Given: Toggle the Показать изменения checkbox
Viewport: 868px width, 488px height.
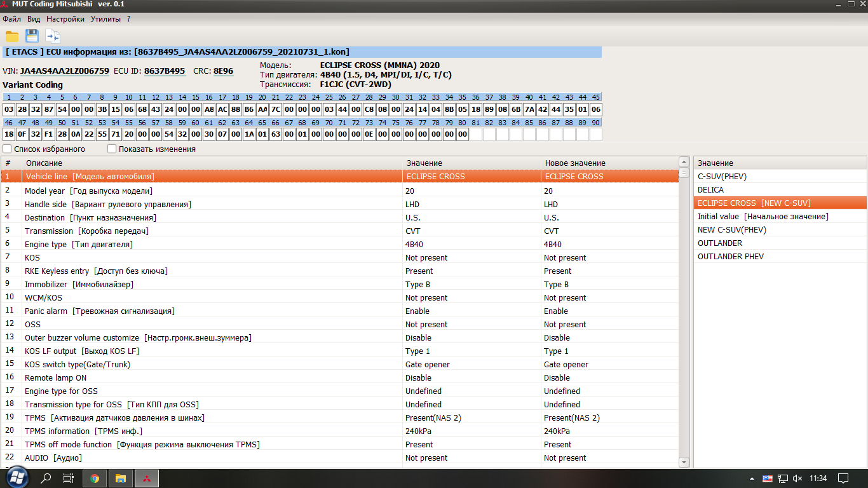Looking at the screenshot, I should click(x=112, y=149).
